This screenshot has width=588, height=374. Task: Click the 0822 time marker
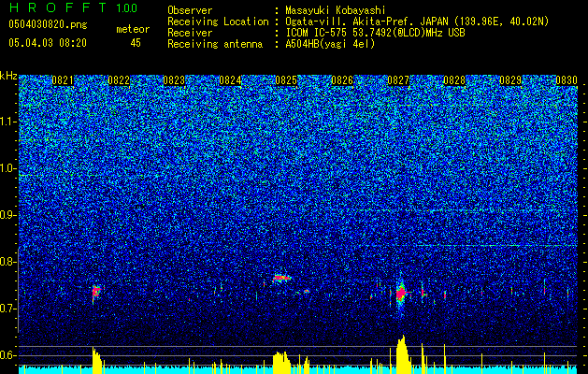(119, 80)
